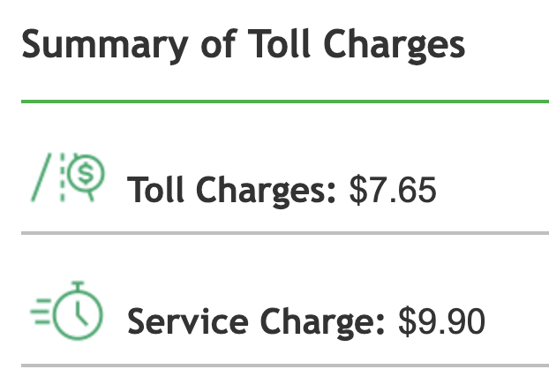Click the green divider under the heading
549x392 pixels.
284,102
